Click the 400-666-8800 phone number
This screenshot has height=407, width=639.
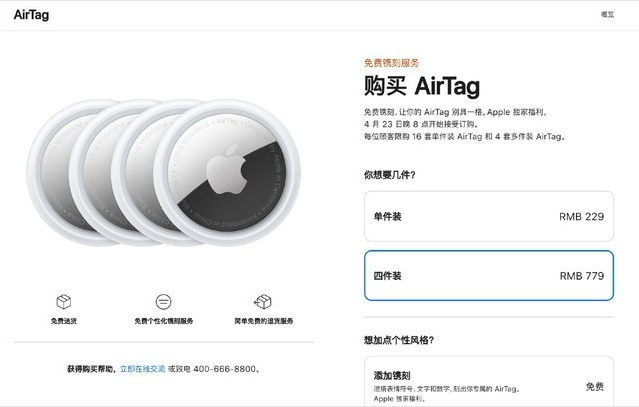tap(225, 369)
